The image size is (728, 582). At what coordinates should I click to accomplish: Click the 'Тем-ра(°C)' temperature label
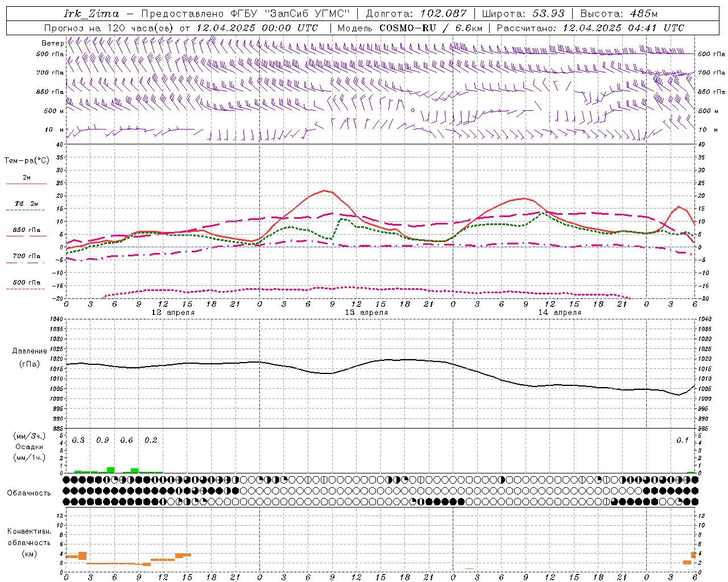[27, 161]
